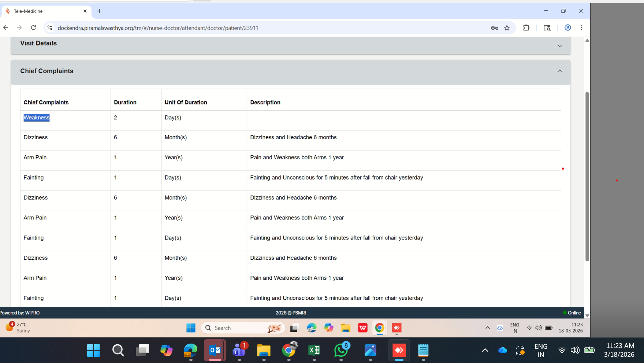View site information icon beside URL

tap(50, 28)
